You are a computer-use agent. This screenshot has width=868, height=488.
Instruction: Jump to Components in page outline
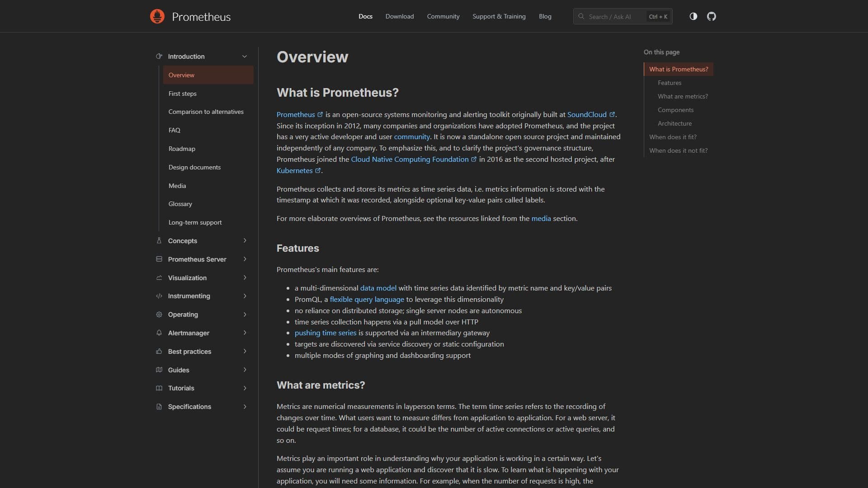(675, 110)
